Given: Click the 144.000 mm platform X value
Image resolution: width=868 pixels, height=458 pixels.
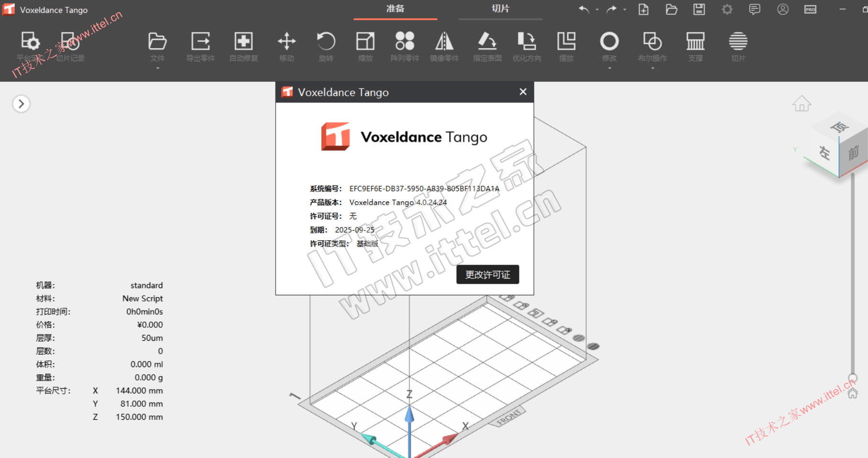Looking at the screenshot, I should (139, 391).
